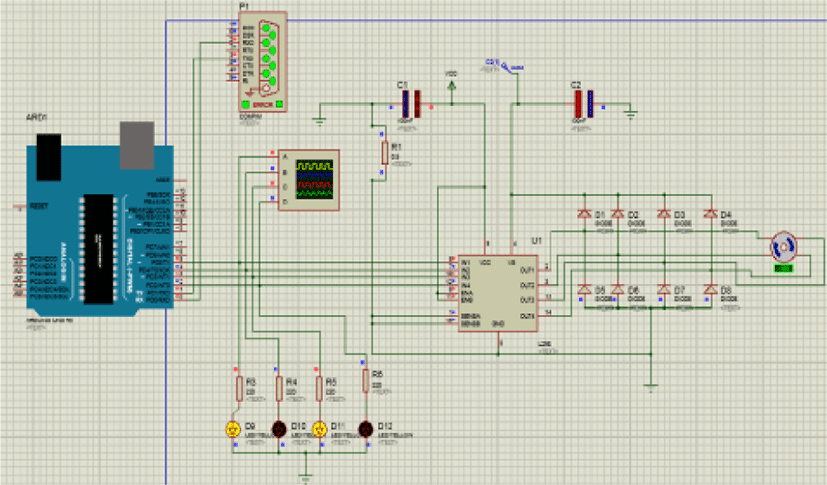827x485 pixels.
Task: Select the yellow LED D9
Action: [x=233, y=430]
